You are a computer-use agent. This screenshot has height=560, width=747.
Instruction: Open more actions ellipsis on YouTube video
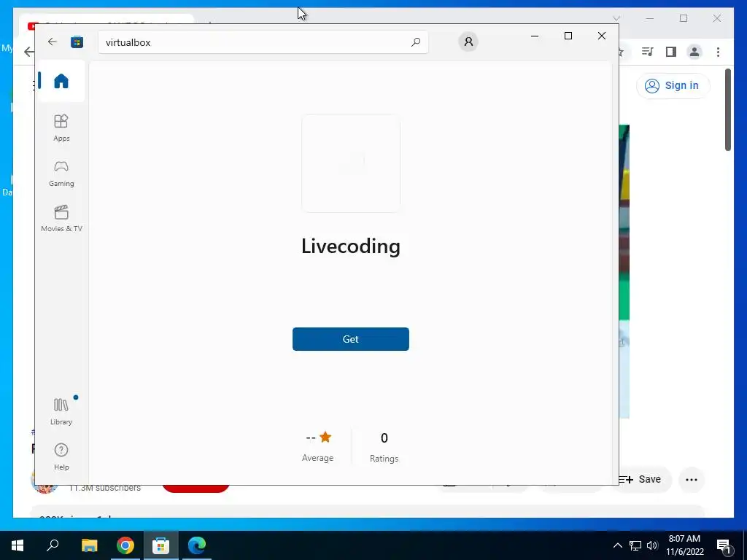(692, 480)
